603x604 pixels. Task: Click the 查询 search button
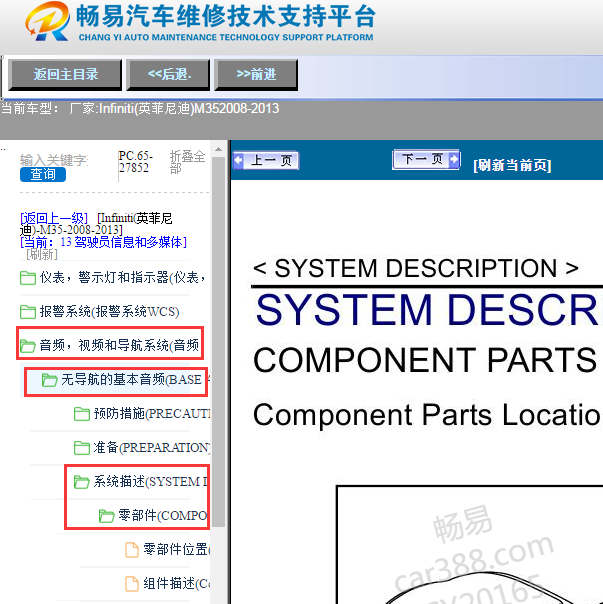pos(43,174)
